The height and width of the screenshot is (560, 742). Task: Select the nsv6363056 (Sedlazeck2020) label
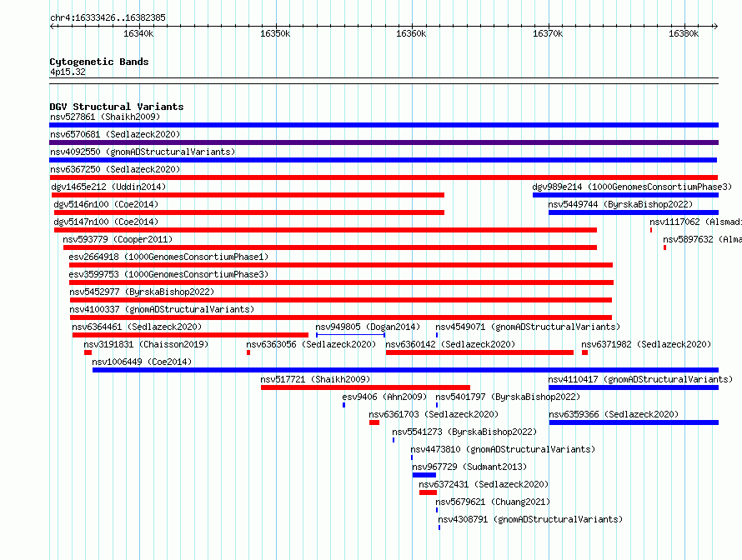311,344
